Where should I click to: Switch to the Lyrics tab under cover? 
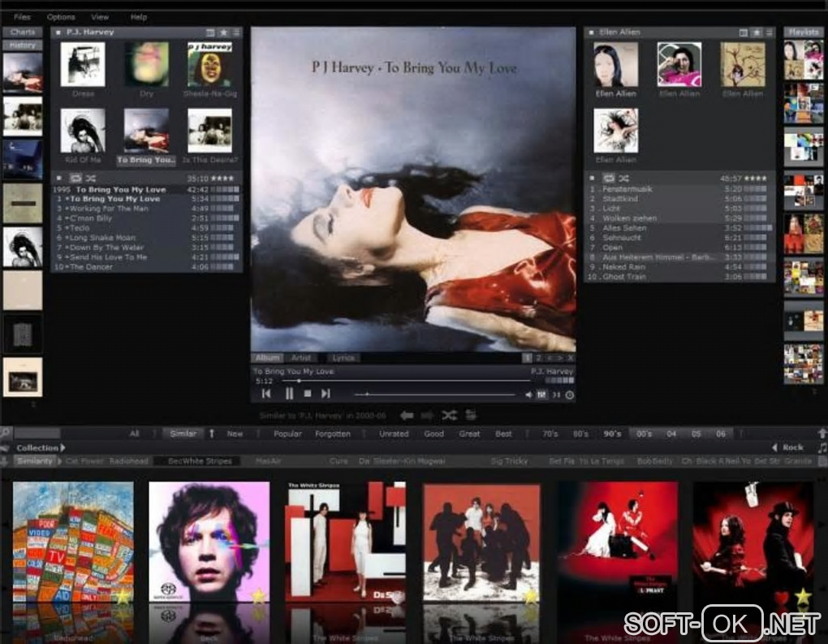[343, 357]
